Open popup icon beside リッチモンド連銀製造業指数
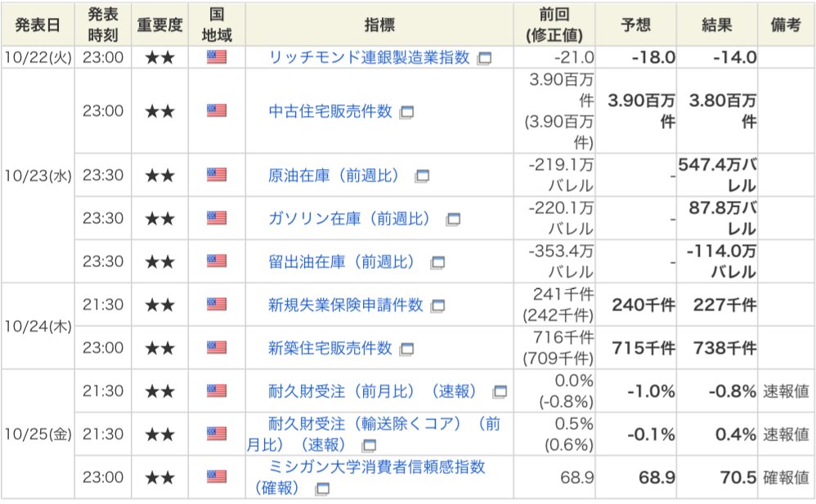816x504 pixels. (485, 58)
